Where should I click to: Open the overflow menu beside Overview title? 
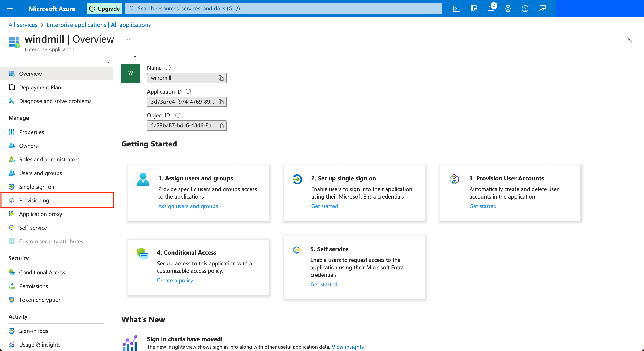[128, 39]
